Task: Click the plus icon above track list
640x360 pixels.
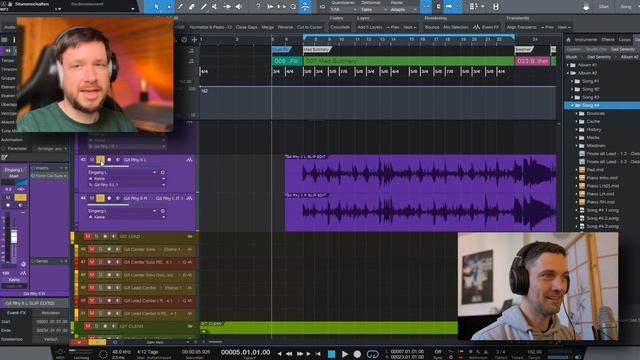Action: point(194,40)
